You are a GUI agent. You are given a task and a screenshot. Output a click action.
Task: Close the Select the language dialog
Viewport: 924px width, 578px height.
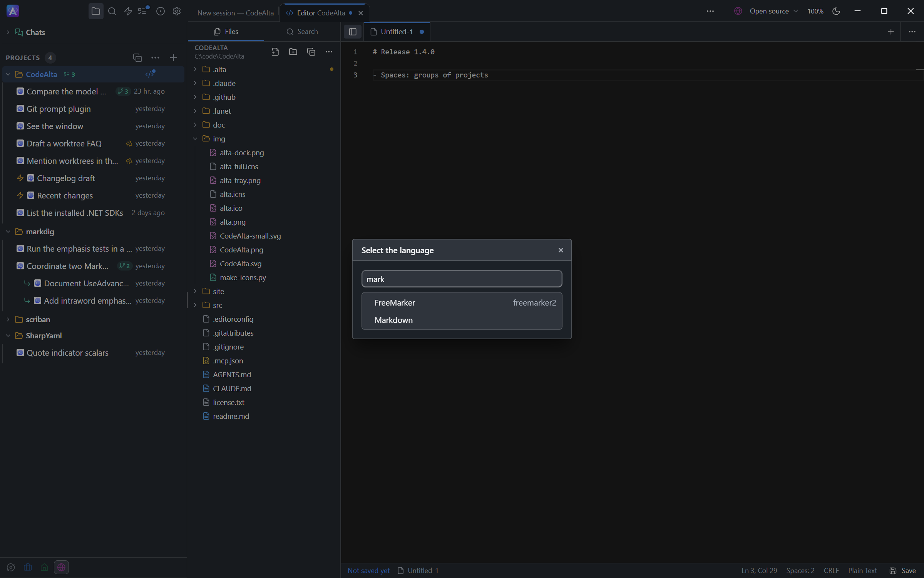point(561,250)
